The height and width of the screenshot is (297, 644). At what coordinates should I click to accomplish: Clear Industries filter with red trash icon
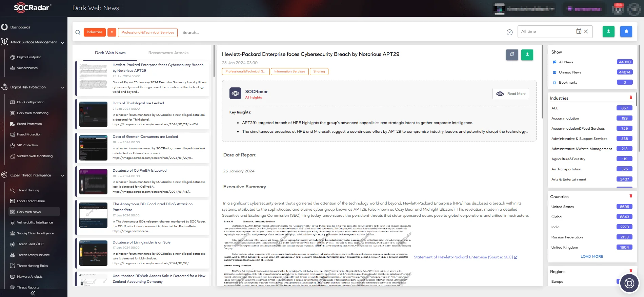(631, 98)
